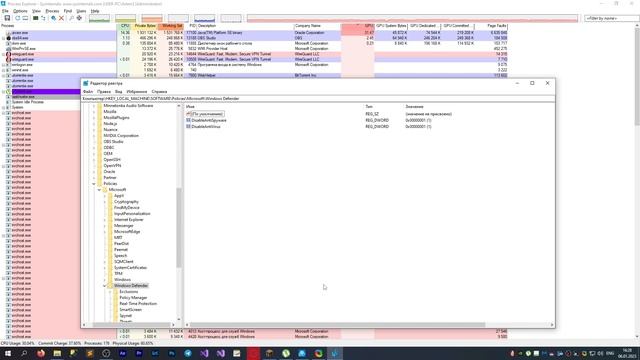The width and height of the screenshot is (640, 360).
Task: Select the Policy Manager subkey
Action: click(133, 298)
